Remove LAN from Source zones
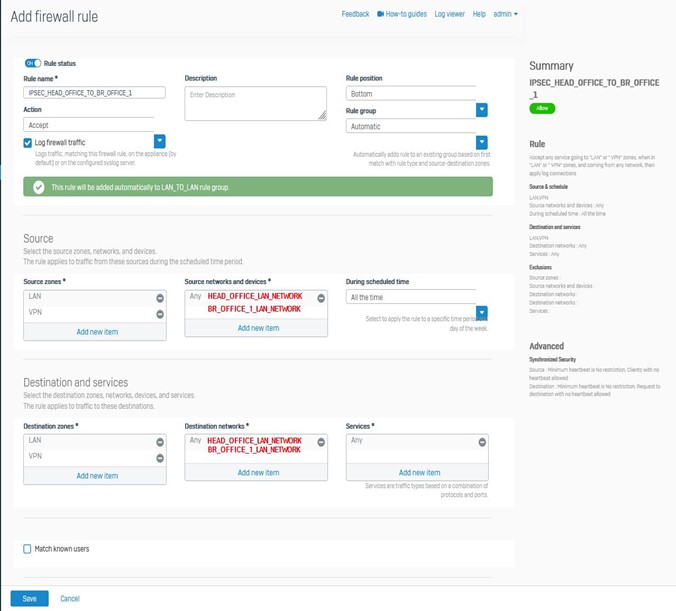 point(160,298)
